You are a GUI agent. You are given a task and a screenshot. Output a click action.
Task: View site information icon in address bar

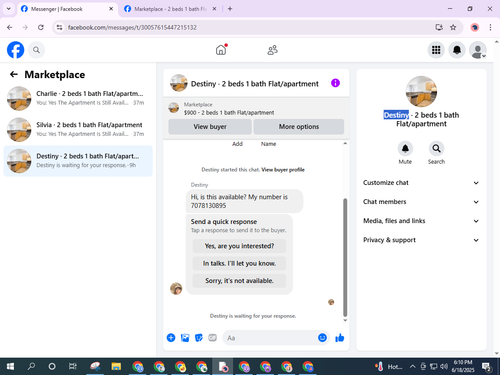point(59,27)
